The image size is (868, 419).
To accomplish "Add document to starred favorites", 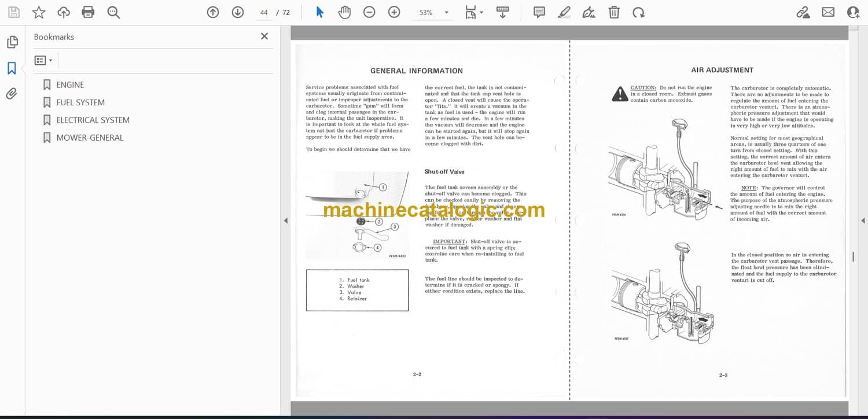I will tap(39, 12).
